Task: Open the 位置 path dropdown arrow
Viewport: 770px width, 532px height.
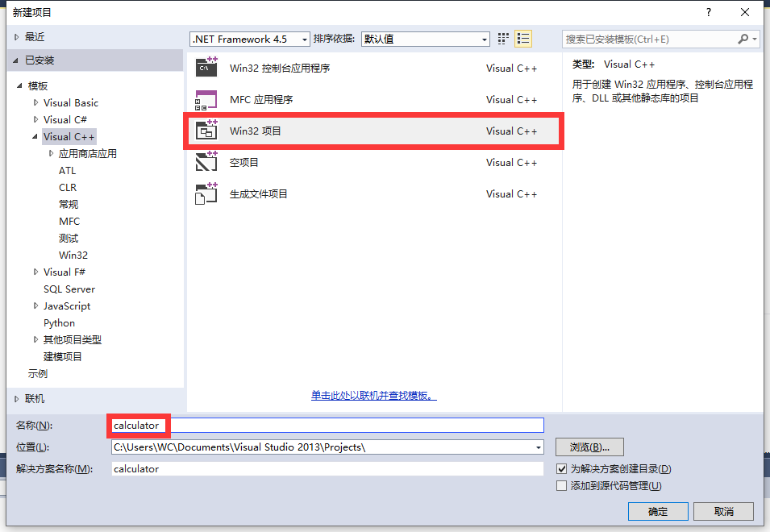Action: pyautogui.click(x=537, y=447)
